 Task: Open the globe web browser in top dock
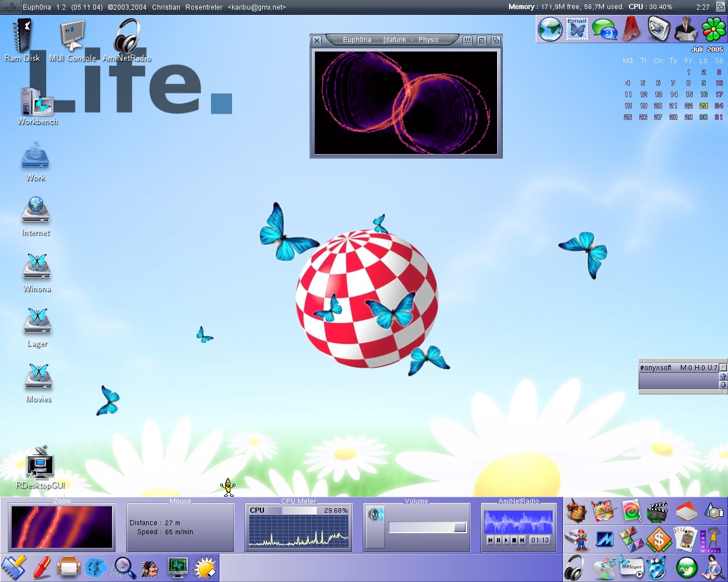pos(550,29)
